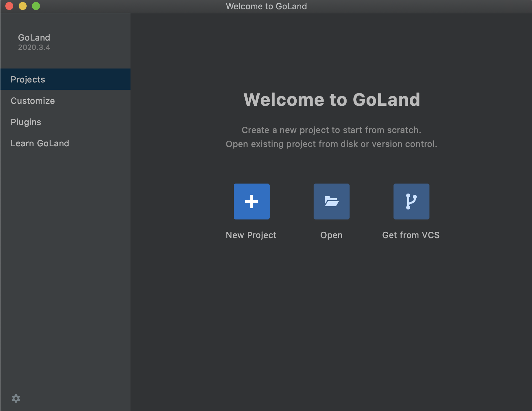This screenshot has width=532, height=411.
Task: Switch to the Customize tab
Action: pos(65,100)
